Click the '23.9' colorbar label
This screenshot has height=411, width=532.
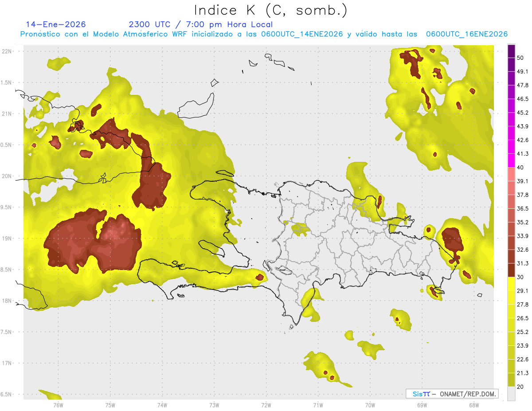[522, 346]
